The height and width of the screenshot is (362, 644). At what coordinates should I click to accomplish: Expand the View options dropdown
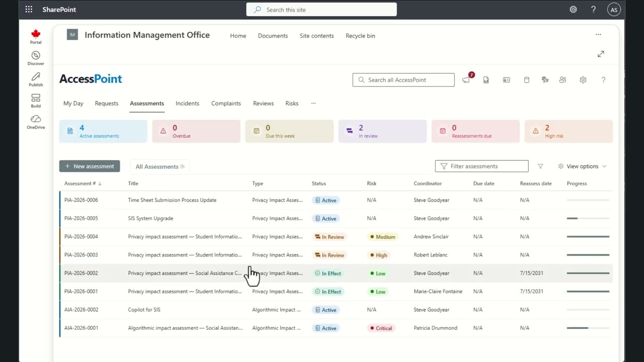click(x=582, y=166)
